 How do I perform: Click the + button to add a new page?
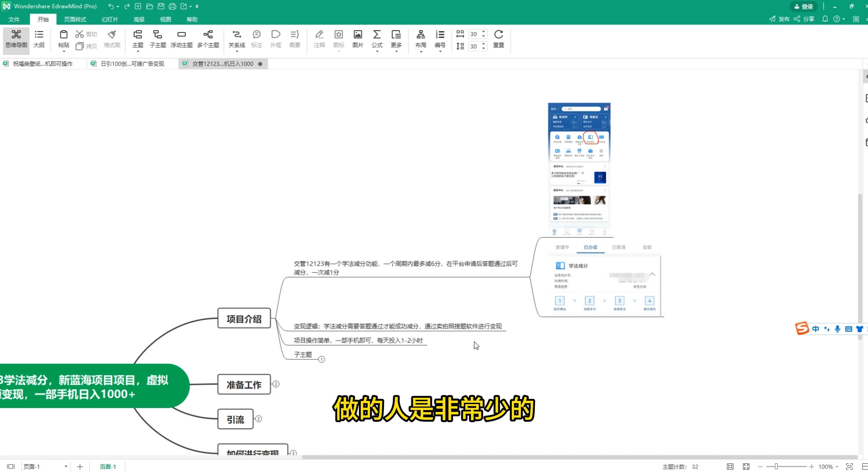point(79,466)
